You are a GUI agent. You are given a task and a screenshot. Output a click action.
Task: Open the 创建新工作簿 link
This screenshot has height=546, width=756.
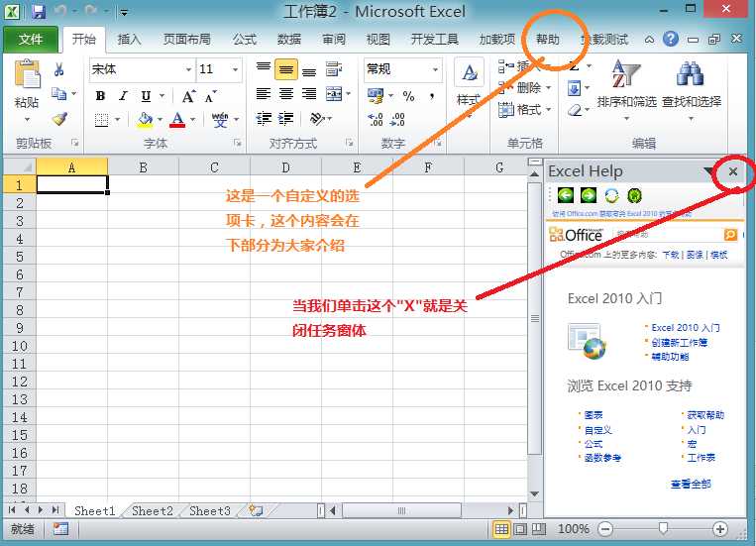(680, 343)
